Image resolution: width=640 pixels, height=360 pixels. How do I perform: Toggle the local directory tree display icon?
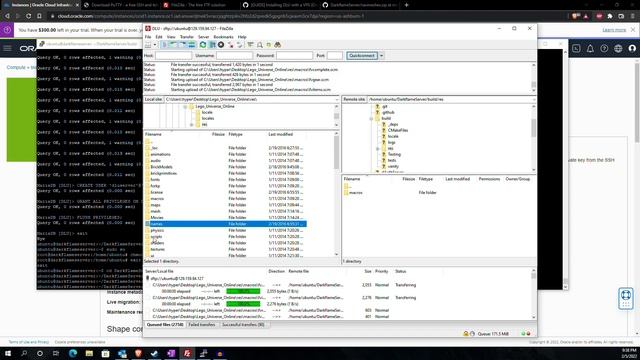pos(173,45)
